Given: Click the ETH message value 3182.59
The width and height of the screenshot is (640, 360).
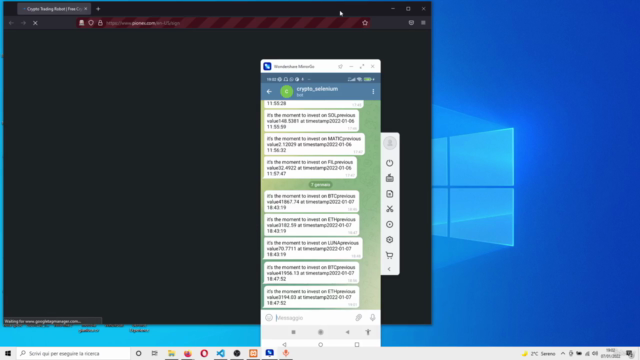Looking at the screenshot, I should 311,225.
